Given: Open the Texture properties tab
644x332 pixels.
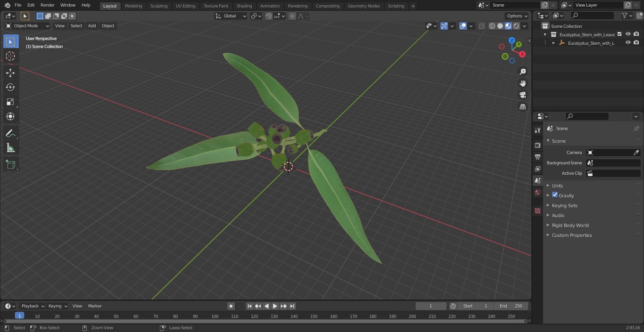Looking at the screenshot, I should point(537,211).
